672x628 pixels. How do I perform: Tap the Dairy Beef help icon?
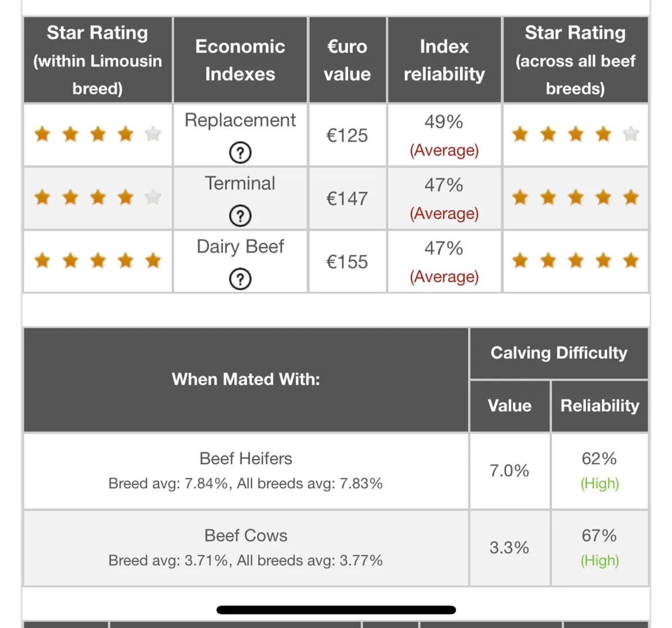tap(240, 279)
